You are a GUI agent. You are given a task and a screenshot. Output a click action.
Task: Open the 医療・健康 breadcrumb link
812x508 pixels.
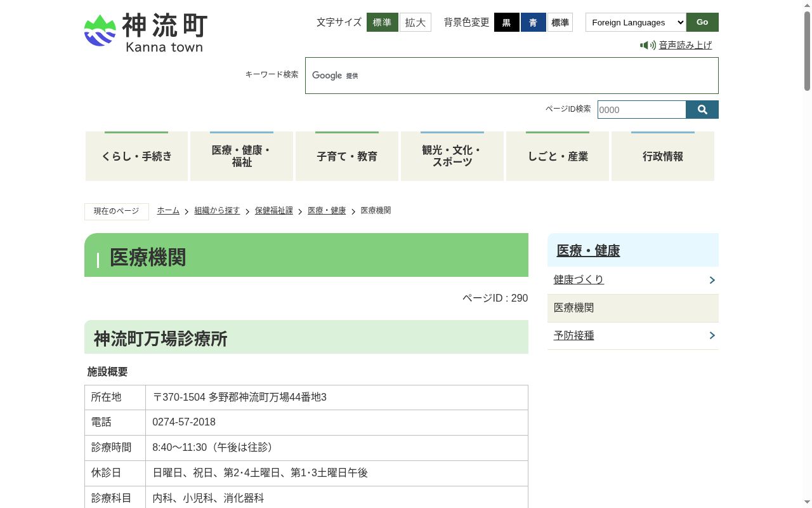(327, 211)
